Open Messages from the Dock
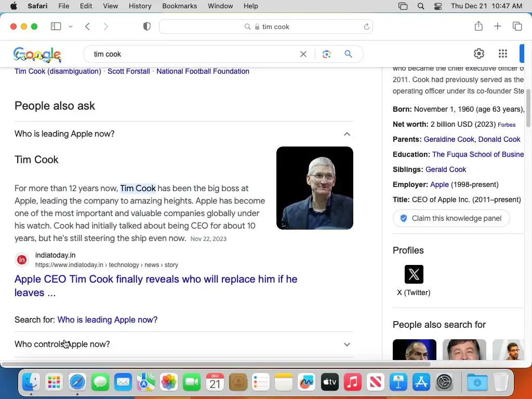The height and width of the screenshot is (399, 532). tap(100, 382)
